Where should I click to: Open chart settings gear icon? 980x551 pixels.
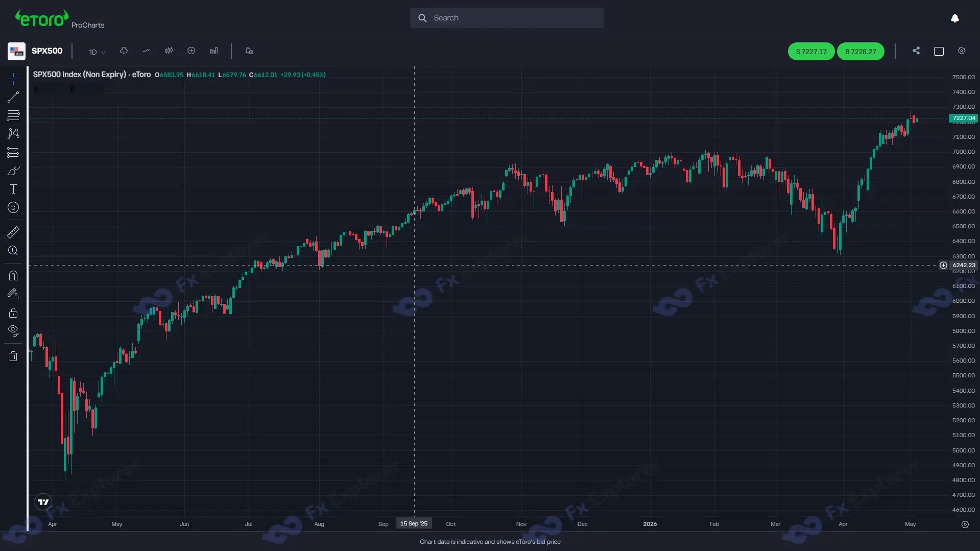point(962,51)
